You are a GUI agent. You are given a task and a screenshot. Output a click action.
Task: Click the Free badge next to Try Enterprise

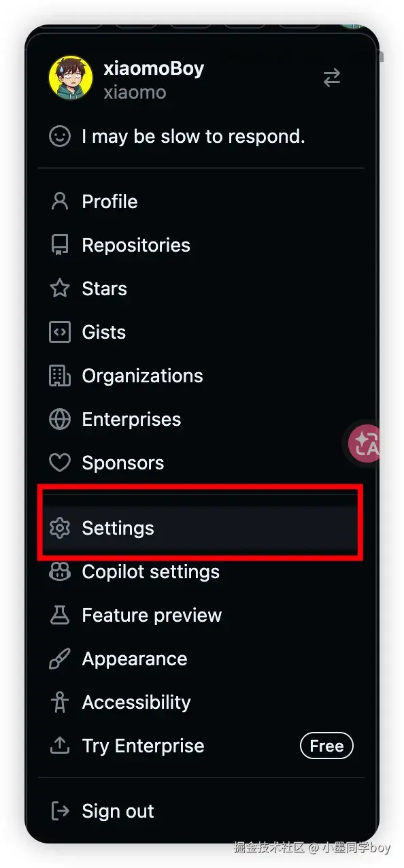326,746
